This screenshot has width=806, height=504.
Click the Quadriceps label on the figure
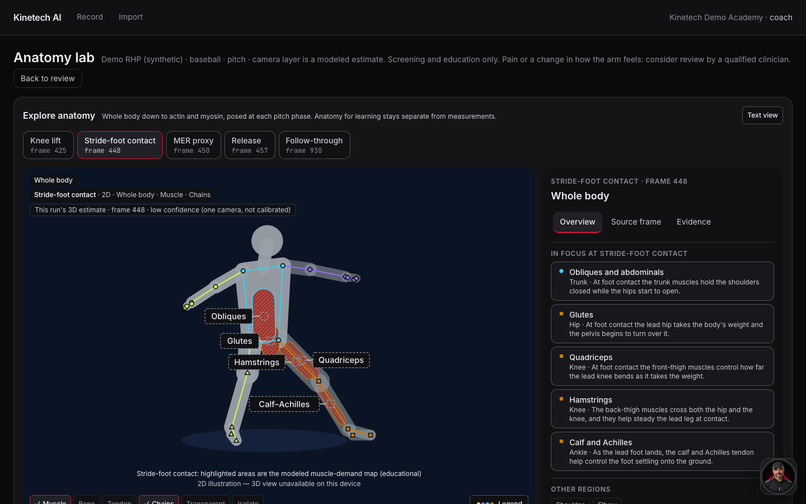[x=341, y=360]
